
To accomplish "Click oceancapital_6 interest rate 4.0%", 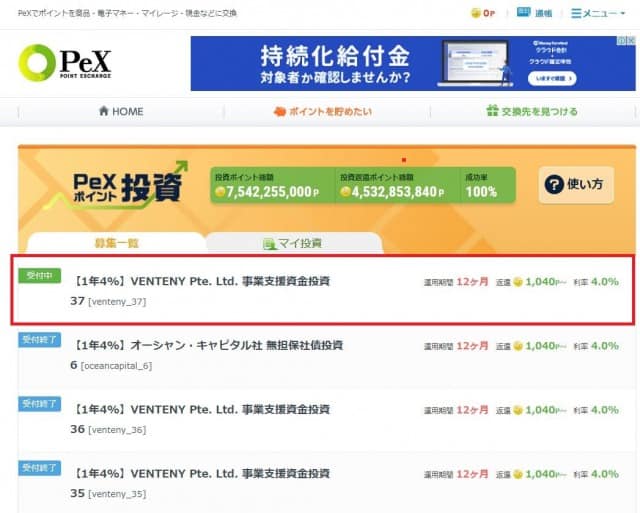I will point(605,346).
